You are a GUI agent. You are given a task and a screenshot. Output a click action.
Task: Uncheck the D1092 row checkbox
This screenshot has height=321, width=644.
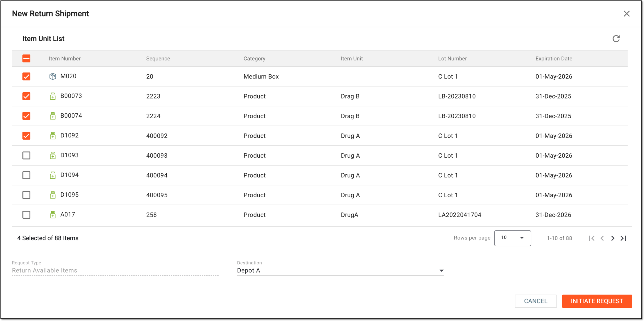tap(26, 136)
